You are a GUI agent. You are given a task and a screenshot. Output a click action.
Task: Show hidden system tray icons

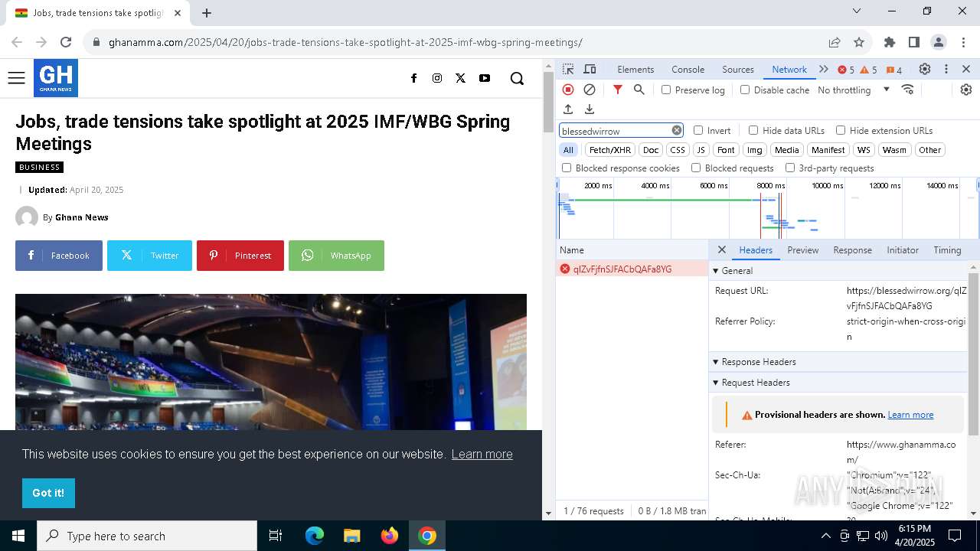pos(825,536)
